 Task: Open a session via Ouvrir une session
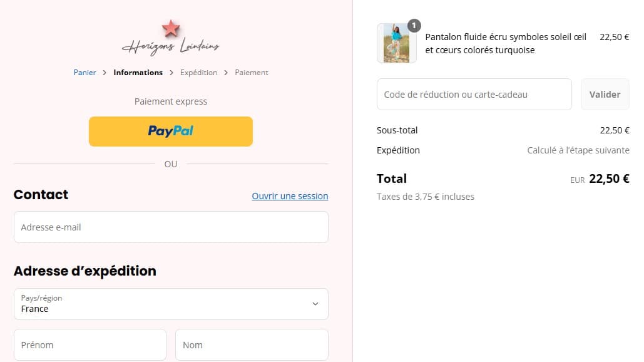(290, 196)
